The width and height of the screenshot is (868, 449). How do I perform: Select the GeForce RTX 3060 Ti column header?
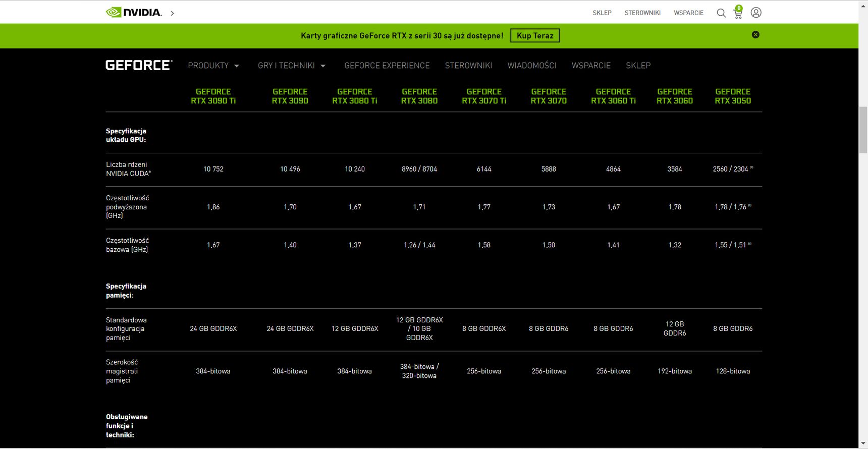click(613, 96)
